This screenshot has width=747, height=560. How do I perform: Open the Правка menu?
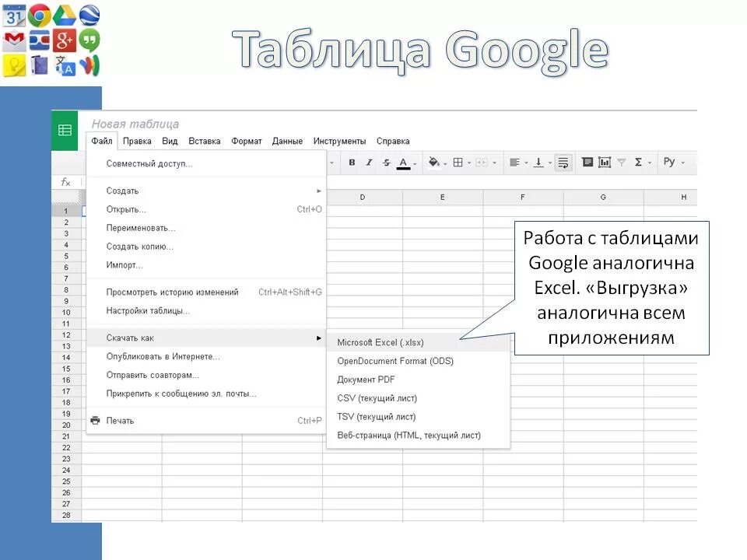pyautogui.click(x=137, y=141)
